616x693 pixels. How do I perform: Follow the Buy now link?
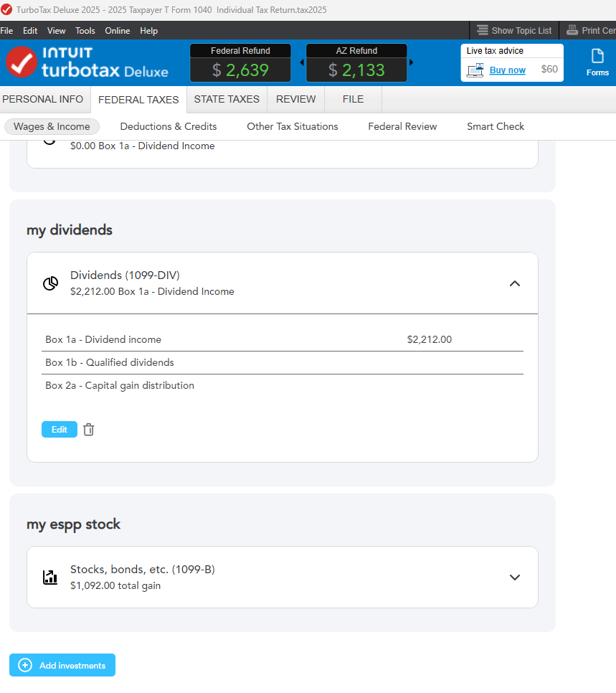point(507,70)
